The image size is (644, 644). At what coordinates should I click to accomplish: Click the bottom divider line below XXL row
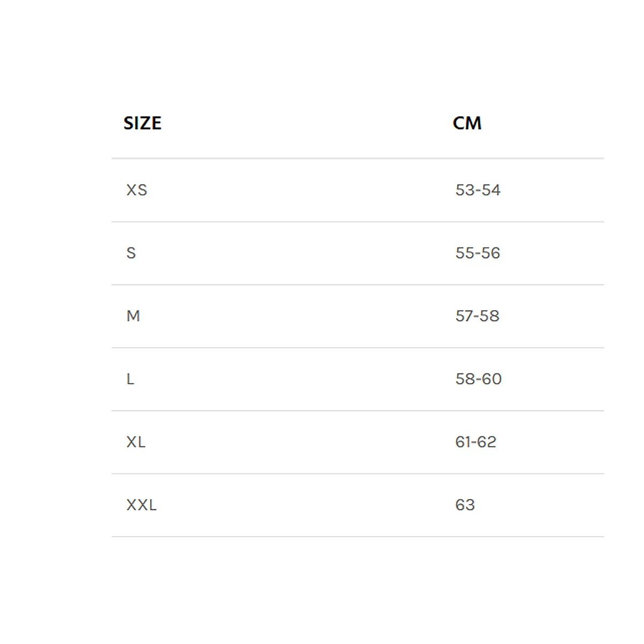pyautogui.click(x=357, y=537)
